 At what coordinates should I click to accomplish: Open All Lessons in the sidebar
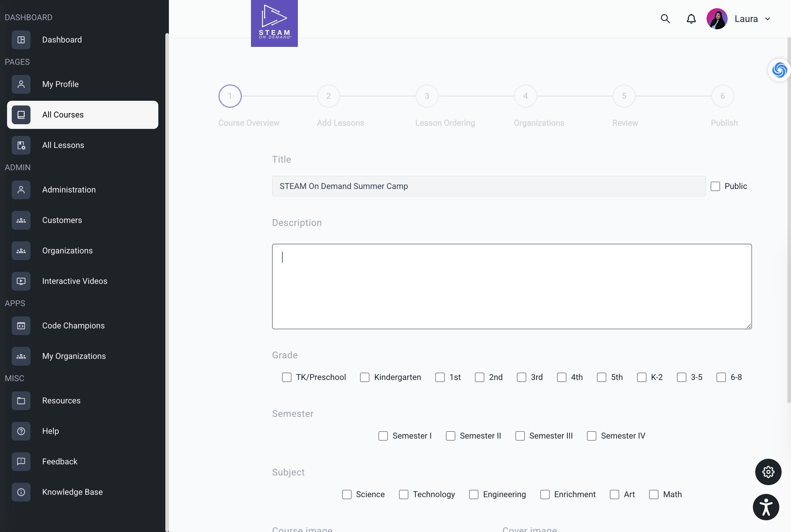[x=63, y=145]
